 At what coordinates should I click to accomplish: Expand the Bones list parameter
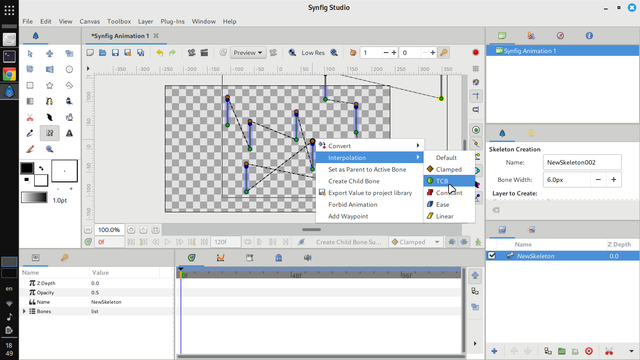[x=24, y=311]
